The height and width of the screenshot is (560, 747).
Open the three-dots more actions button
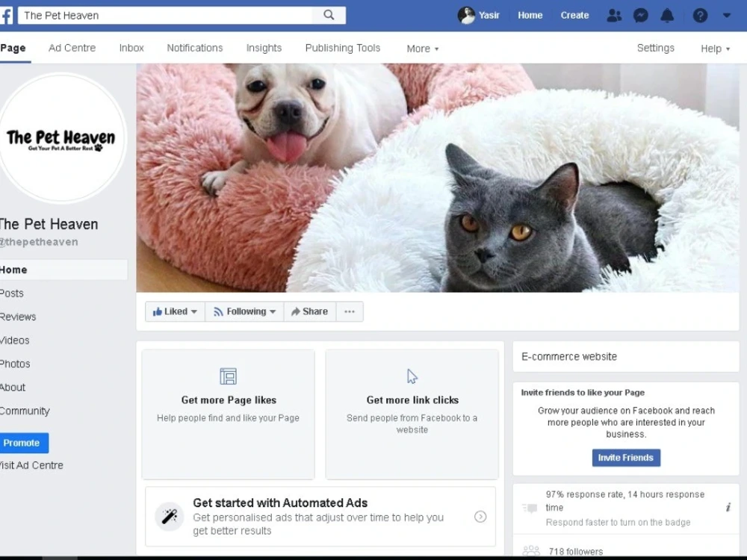(350, 311)
